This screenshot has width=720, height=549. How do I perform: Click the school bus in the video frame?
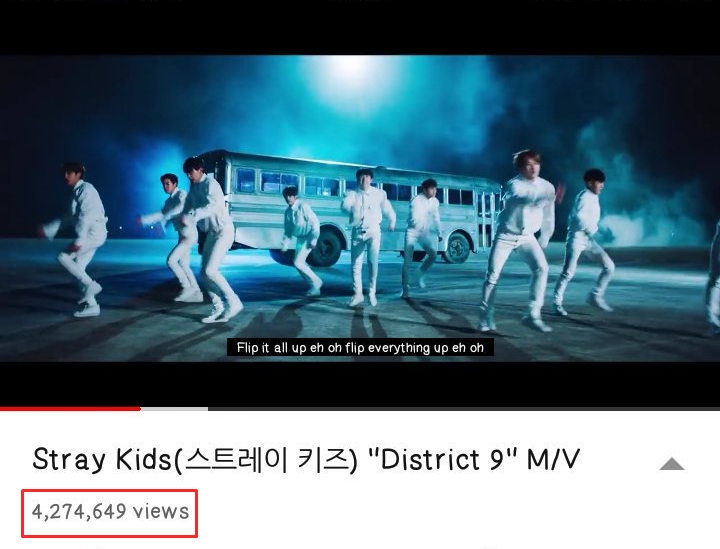point(349,207)
